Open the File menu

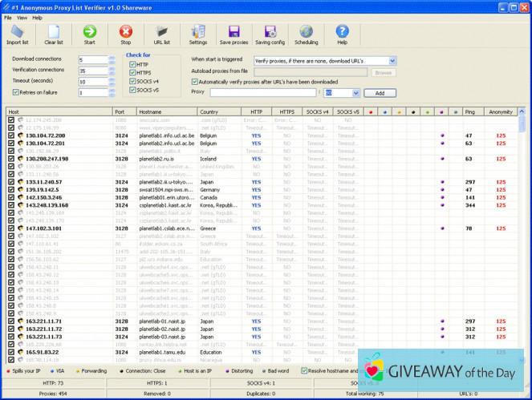8,17
